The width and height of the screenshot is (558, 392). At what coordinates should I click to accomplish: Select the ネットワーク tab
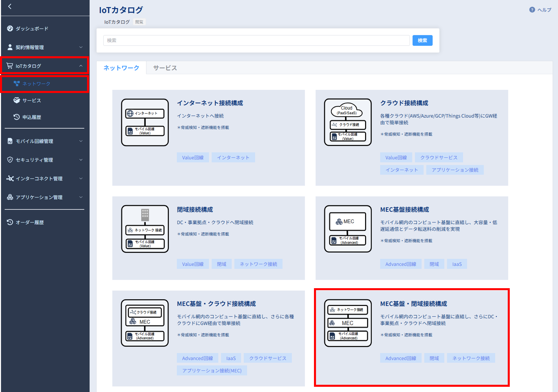[121, 68]
